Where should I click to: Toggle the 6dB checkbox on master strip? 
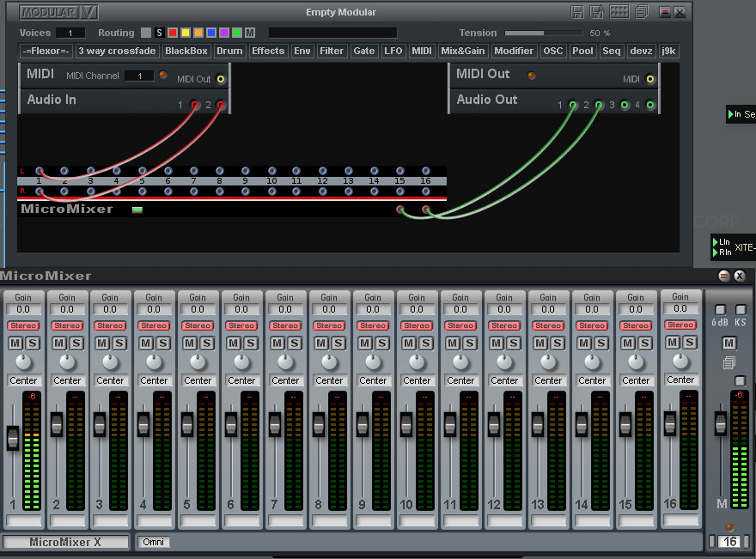720,310
